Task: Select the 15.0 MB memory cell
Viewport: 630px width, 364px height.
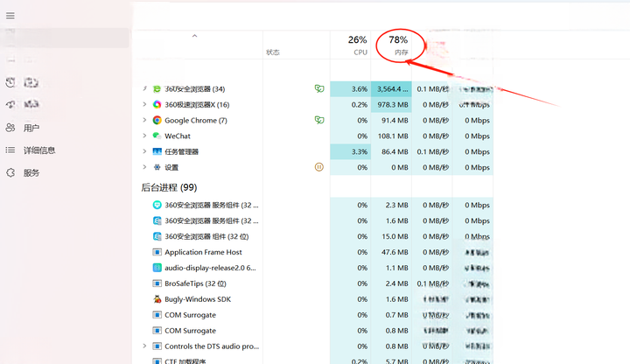Action: (391, 236)
